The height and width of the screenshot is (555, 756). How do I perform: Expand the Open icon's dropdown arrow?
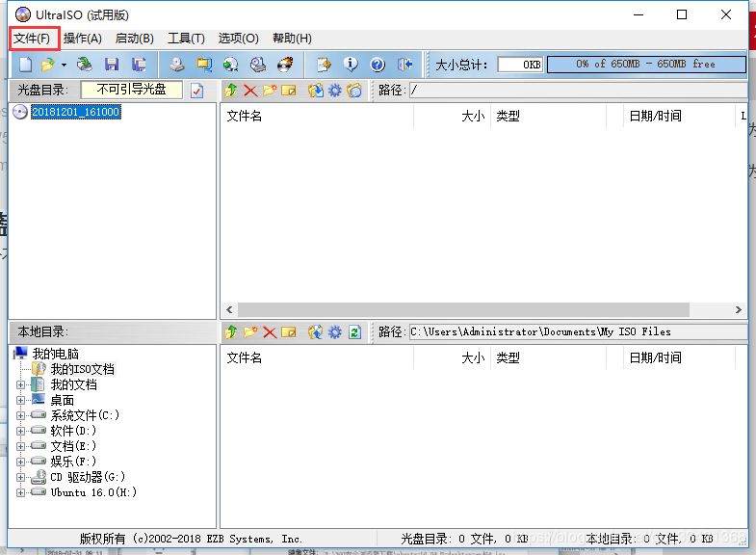coord(64,65)
